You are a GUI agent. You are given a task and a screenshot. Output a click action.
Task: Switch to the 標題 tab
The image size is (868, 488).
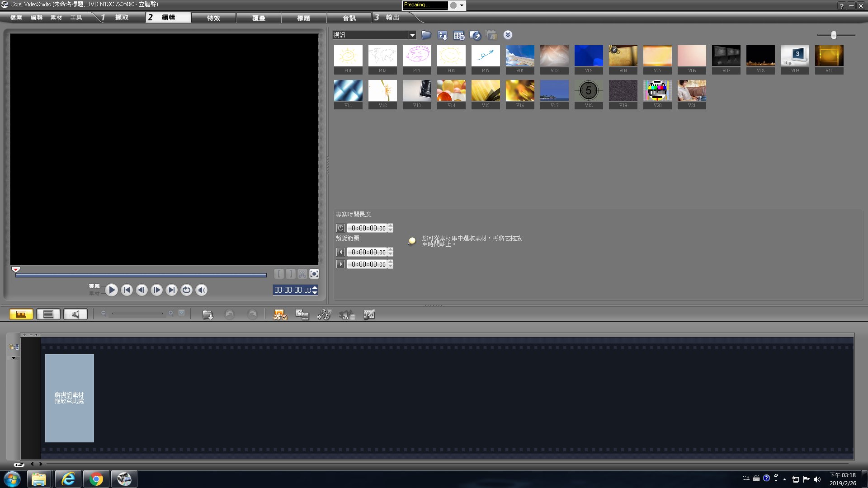[303, 18]
